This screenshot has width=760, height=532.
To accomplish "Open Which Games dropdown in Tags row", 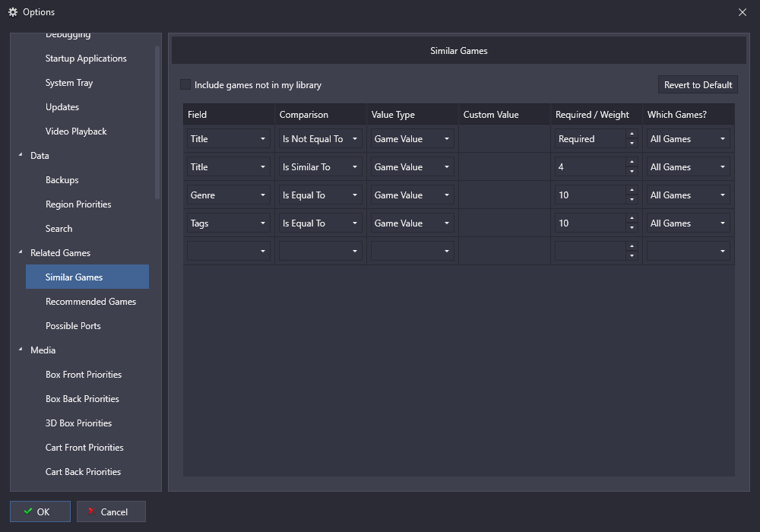I will pyautogui.click(x=689, y=223).
